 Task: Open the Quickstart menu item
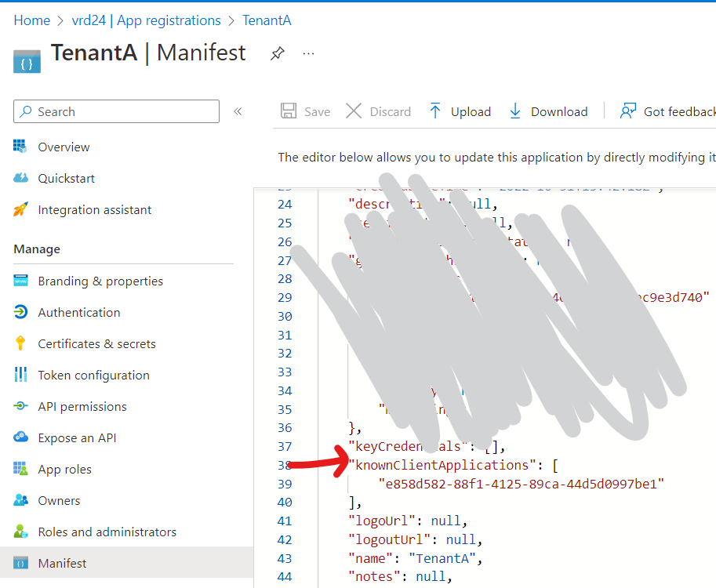66,179
